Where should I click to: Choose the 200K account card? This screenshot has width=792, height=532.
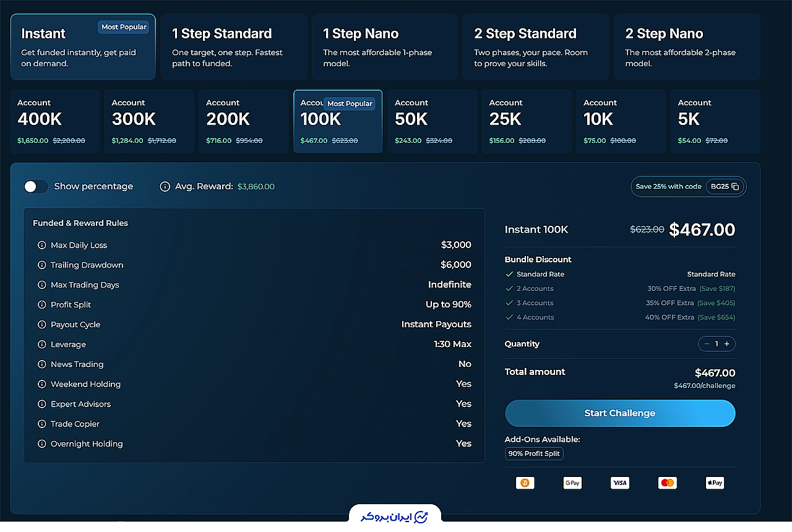[x=244, y=121]
